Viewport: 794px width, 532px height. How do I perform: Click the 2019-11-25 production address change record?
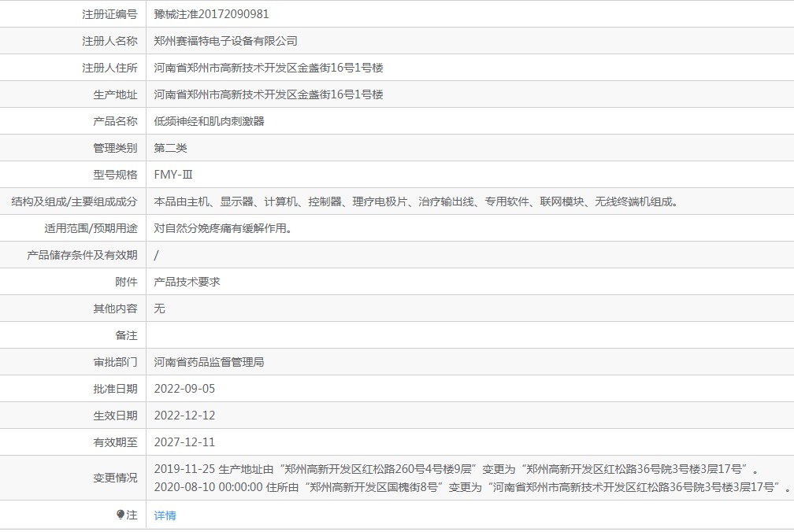coord(456,469)
